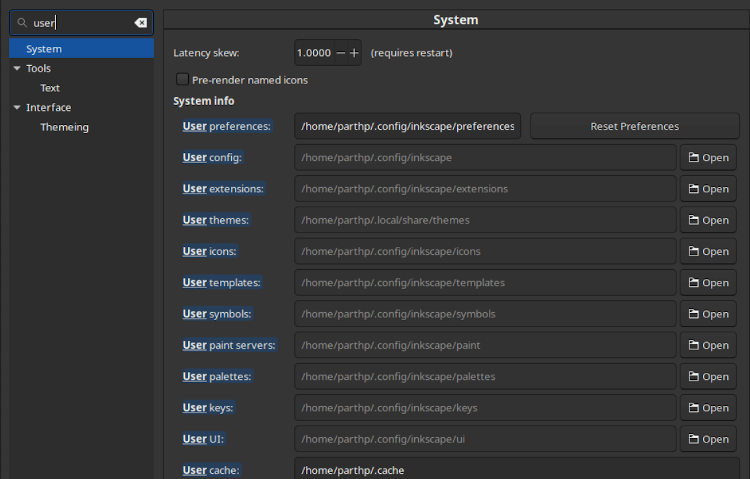Clear the search field text
The image size is (750, 479).
click(141, 23)
